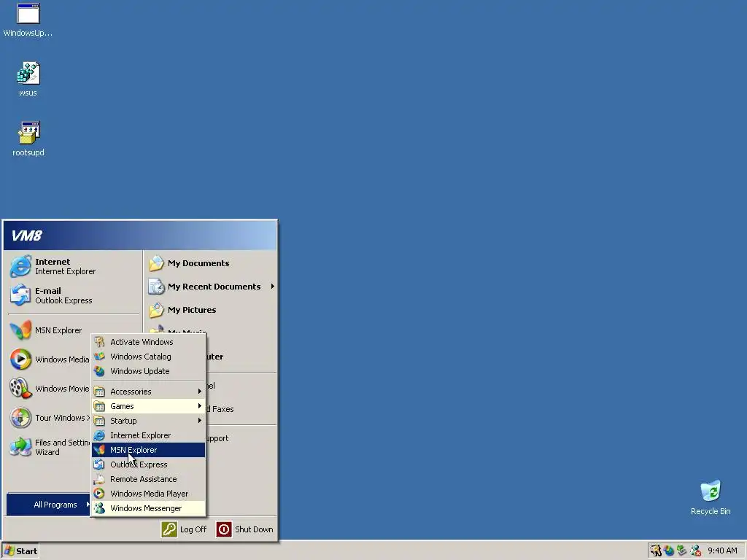The width and height of the screenshot is (747, 560).
Task: Click Windows Media Player icon in All Programs
Action: [x=99, y=494]
